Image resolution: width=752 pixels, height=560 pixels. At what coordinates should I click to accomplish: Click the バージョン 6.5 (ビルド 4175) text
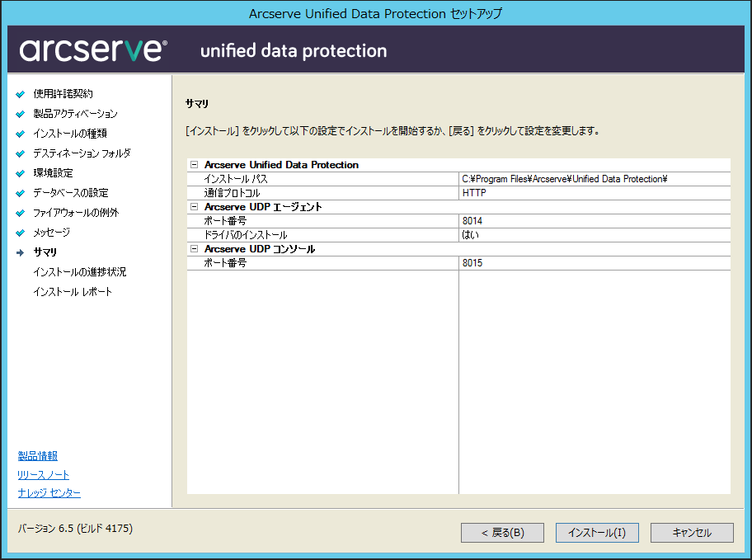tap(75, 529)
